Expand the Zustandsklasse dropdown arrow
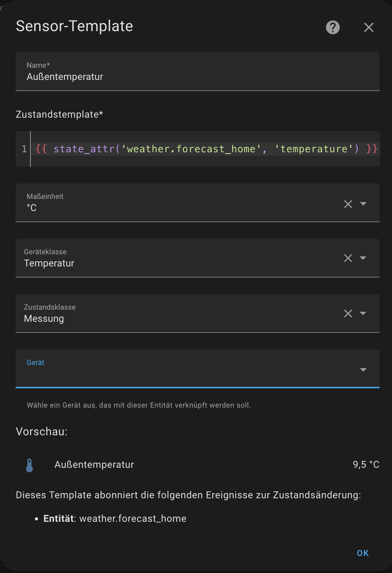 pos(363,313)
